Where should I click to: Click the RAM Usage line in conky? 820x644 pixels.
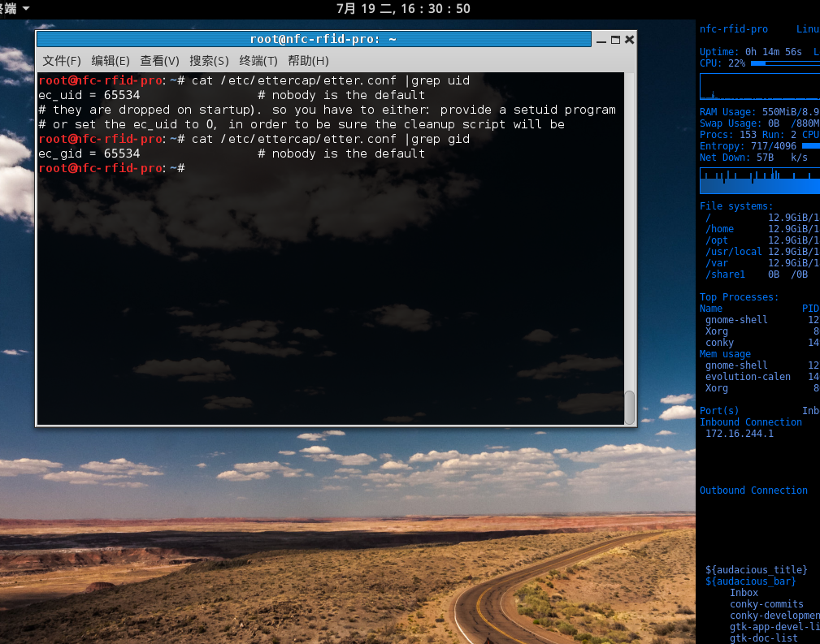[759, 112]
